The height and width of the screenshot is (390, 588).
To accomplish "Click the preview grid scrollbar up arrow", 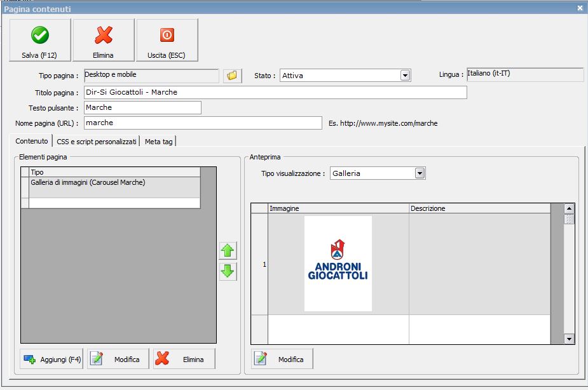I will pos(569,208).
